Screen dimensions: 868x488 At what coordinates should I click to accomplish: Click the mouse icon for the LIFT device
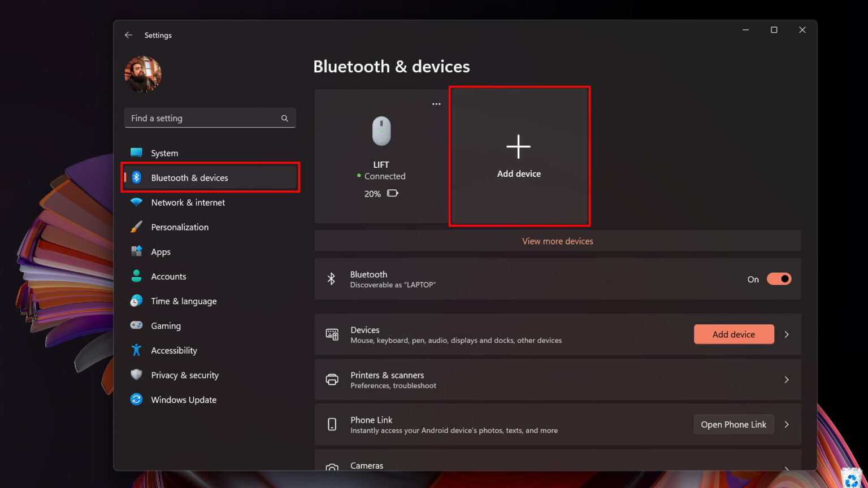click(381, 130)
